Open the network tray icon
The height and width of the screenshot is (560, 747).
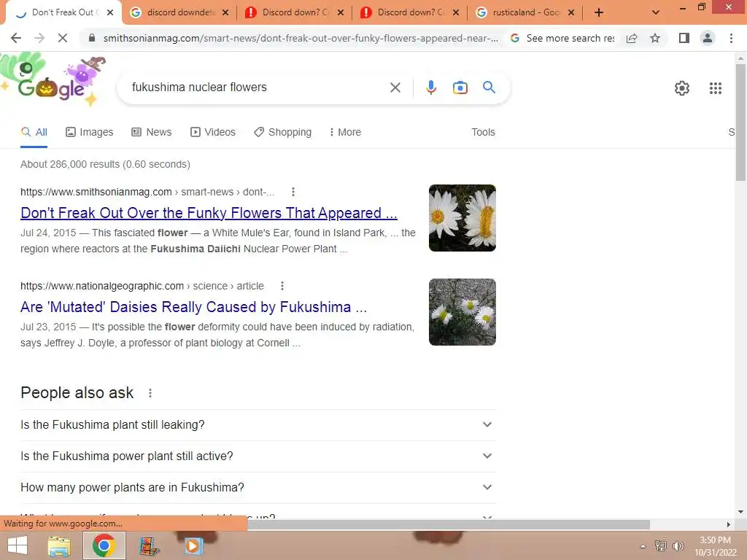click(x=661, y=546)
